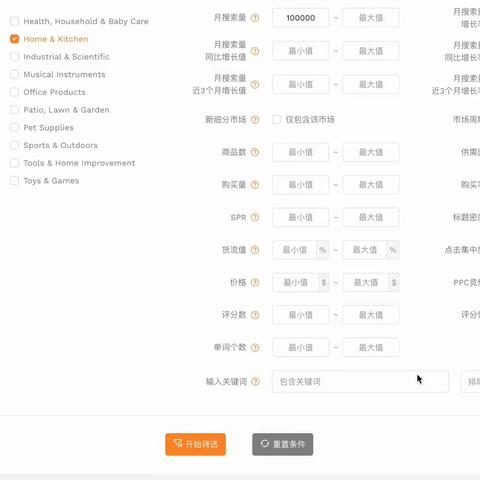Open help icon beside 价格
This screenshot has width=480, height=480.
[x=255, y=282]
